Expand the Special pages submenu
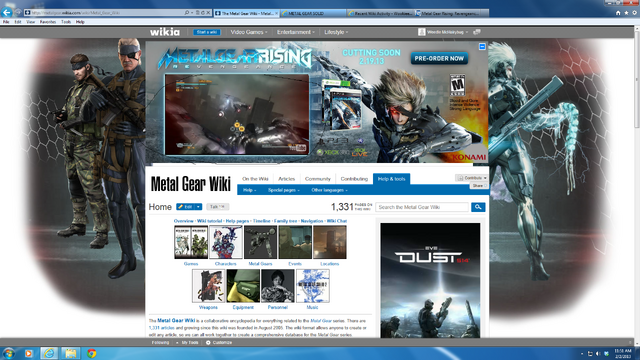Screen dimensions: 640x360 pyautogui.click(x=284, y=190)
